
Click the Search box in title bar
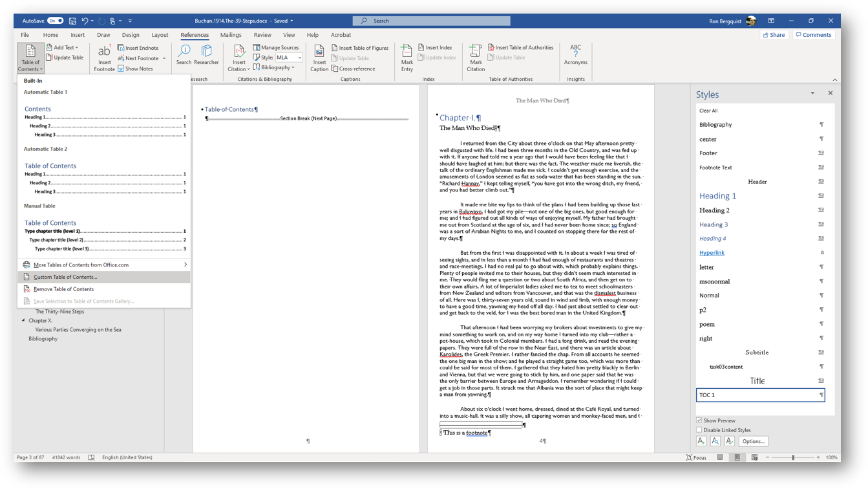431,21
